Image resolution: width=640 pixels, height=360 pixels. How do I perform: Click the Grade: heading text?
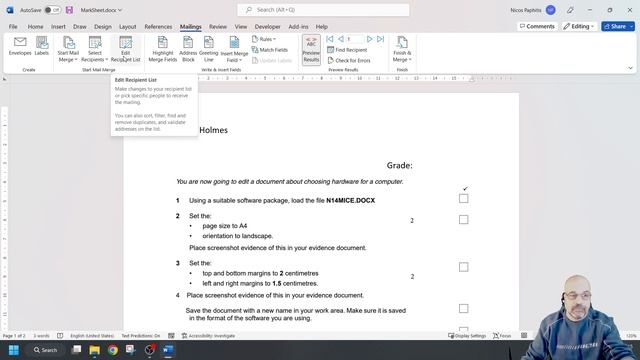(400, 165)
